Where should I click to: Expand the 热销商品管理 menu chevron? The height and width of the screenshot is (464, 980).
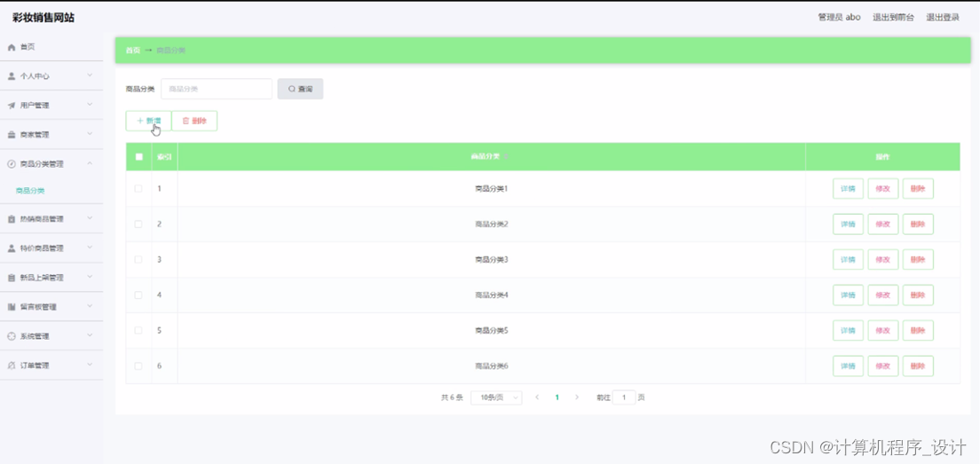[90, 218]
